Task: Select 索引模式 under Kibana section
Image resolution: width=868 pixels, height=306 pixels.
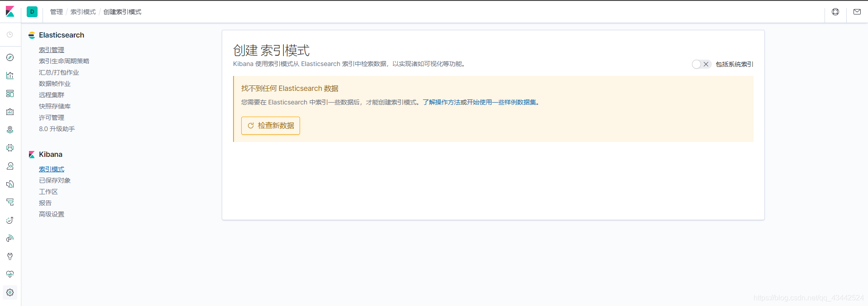Action: point(52,169)
